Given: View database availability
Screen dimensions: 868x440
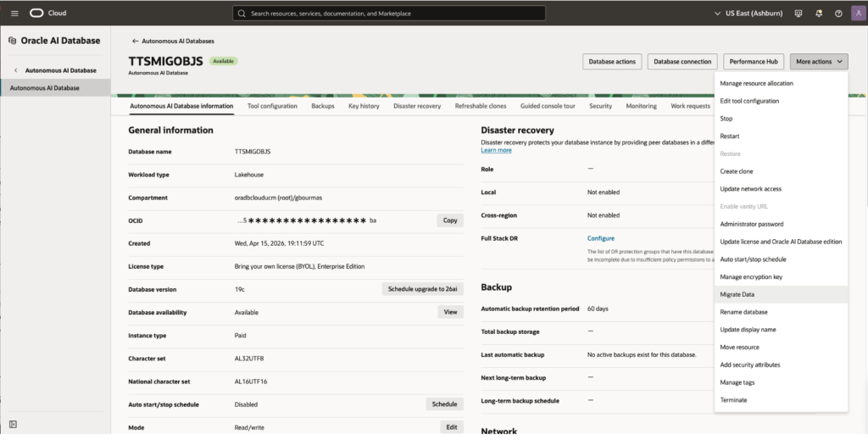Looking at the screenshot, I should pos(451,312).
